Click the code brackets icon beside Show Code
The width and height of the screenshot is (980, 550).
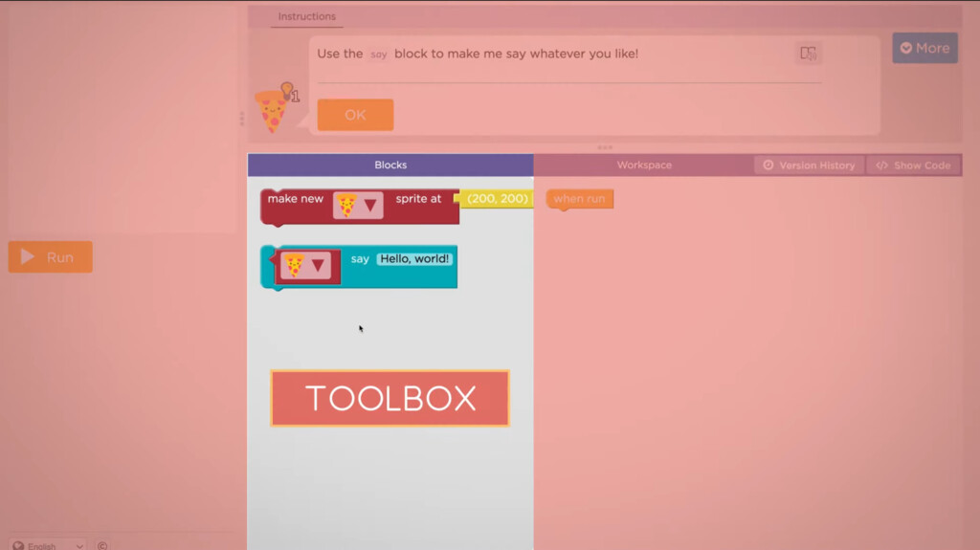pos(881,165)
